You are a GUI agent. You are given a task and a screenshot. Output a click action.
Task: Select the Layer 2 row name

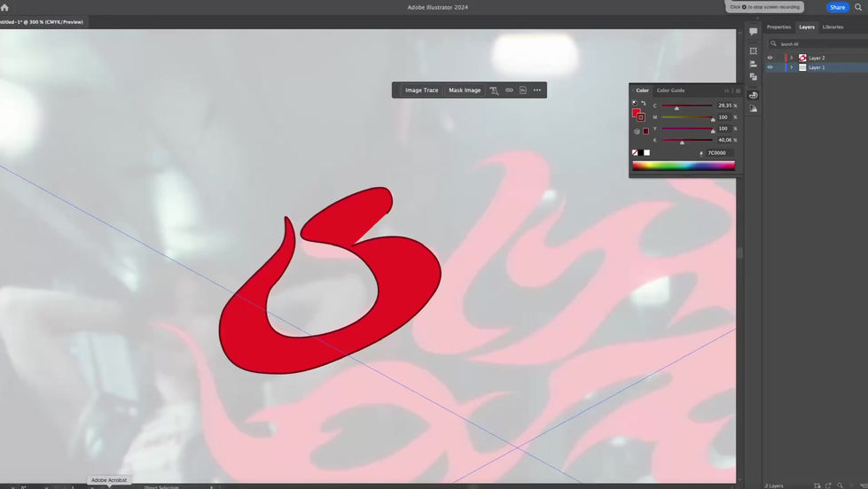tap(817, 58)
